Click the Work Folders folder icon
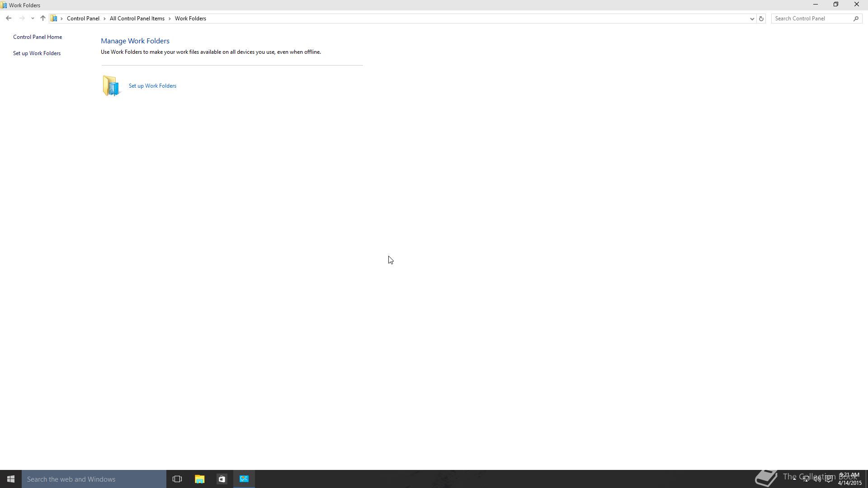Screen dimensions: 868x488 111,86
